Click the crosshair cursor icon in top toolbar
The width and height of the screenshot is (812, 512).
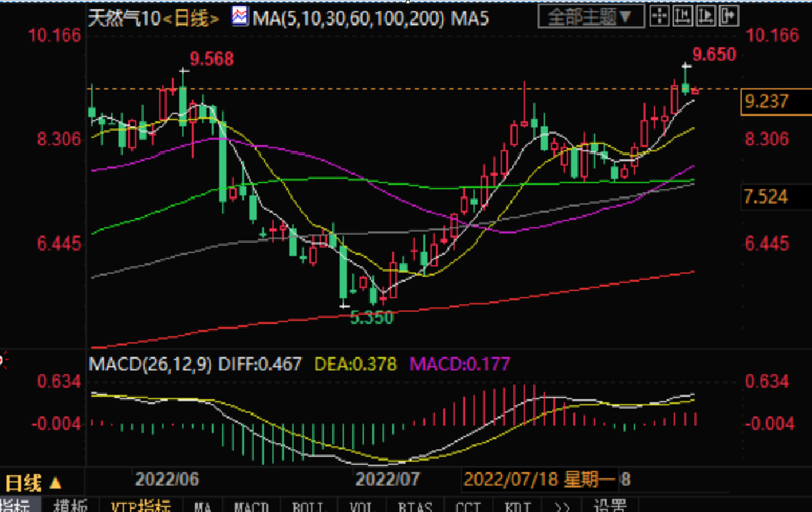tap(659, 15)
